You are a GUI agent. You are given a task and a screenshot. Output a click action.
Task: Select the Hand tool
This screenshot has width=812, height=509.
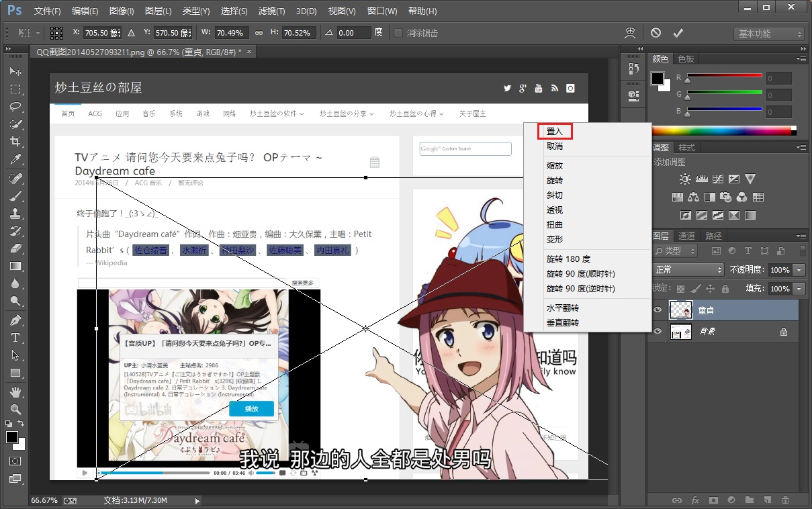(15, 391)
